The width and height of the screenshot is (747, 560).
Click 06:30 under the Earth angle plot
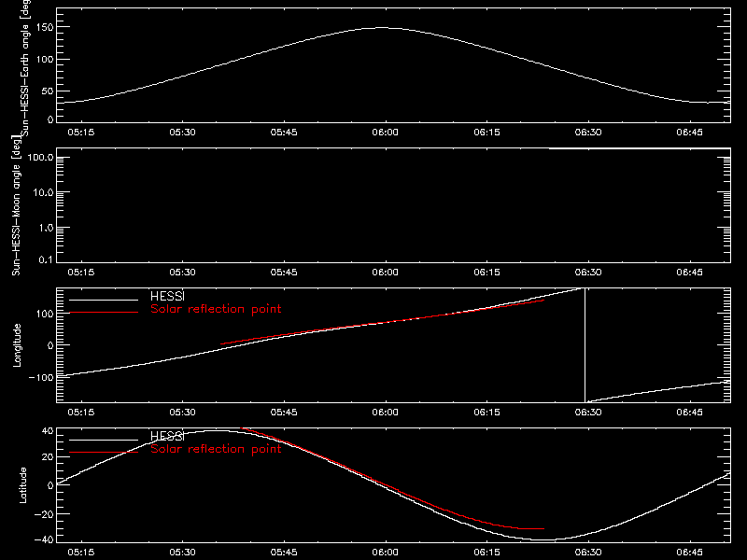(x=588, y=132)
